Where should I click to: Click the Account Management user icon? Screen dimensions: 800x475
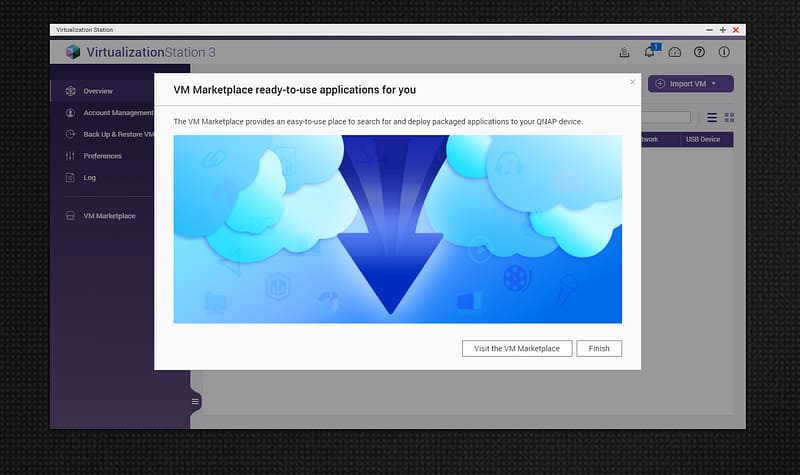coord(70,113)
